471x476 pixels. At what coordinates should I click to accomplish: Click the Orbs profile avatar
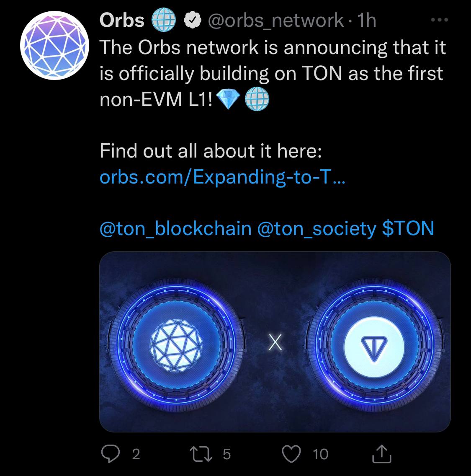click(x=54, y=45)
